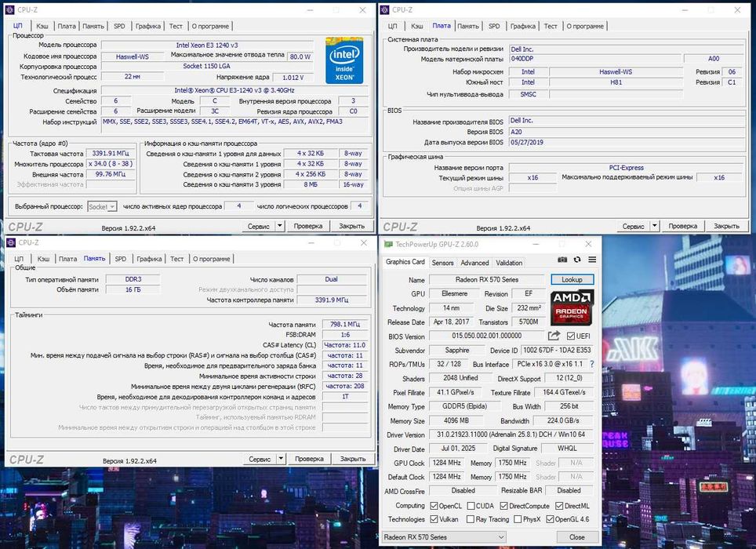Image resolution: width=756 pixels, height=549 pixels.
Task: Click the Driver Version field in GPU-Z
Action: pos(511,434)
